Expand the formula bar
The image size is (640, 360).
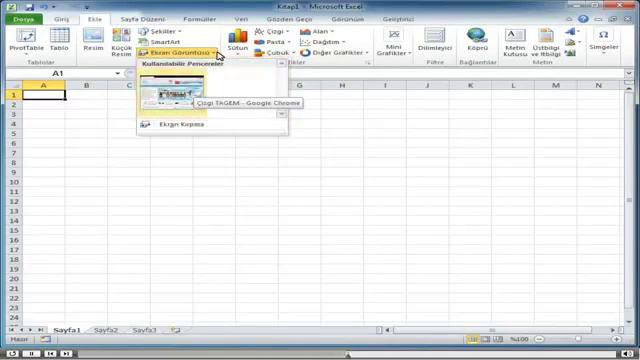tap(629, 73)
